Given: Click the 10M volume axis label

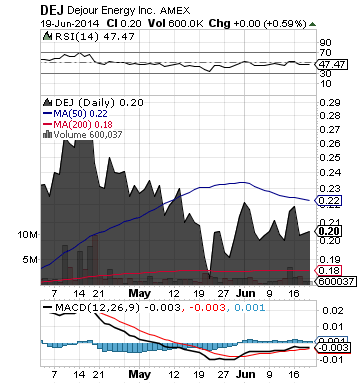Looking at the screenshot, I should point(28,235).
